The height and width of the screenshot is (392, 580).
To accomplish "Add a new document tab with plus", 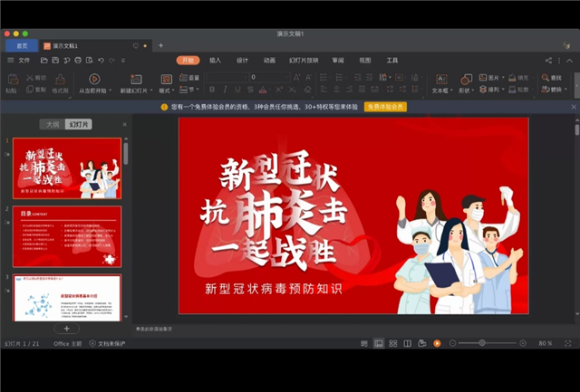I will [x=160, y=45].
